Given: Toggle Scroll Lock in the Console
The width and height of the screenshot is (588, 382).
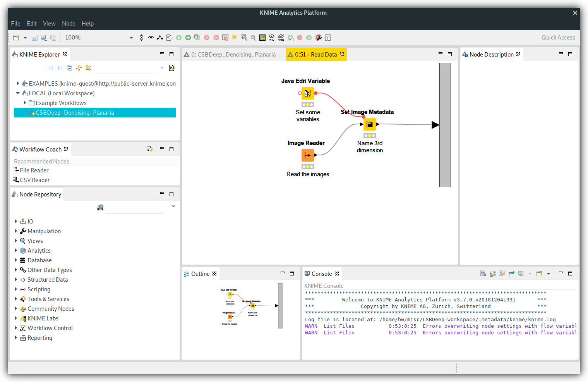Looking at the screenshot, I should [x=492, y=274].
